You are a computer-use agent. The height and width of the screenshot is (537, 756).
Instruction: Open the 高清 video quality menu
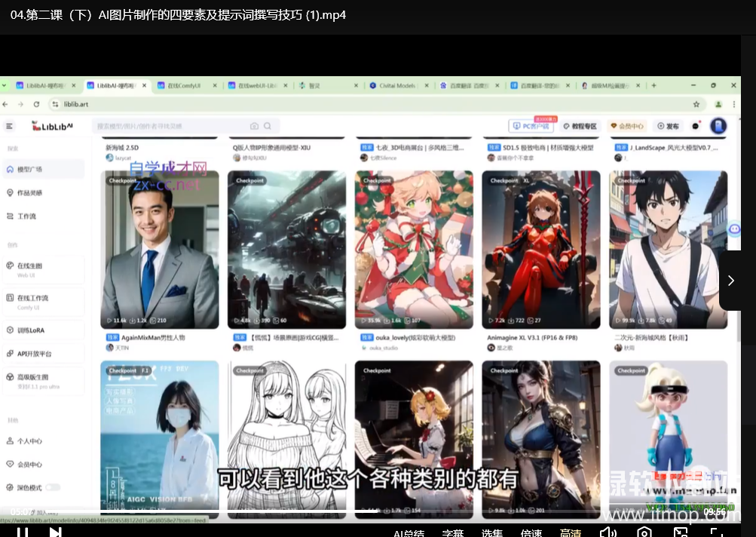click(x=571, y=532)
